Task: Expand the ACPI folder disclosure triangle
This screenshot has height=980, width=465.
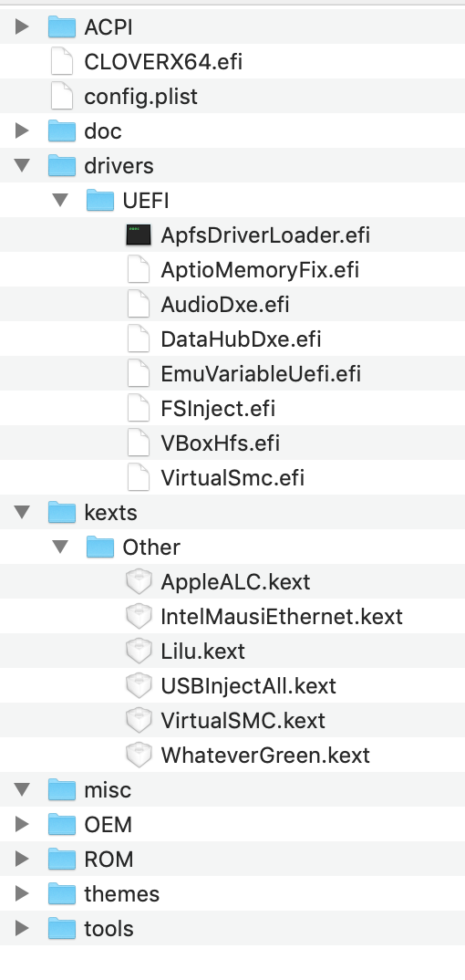Action: 23,26
